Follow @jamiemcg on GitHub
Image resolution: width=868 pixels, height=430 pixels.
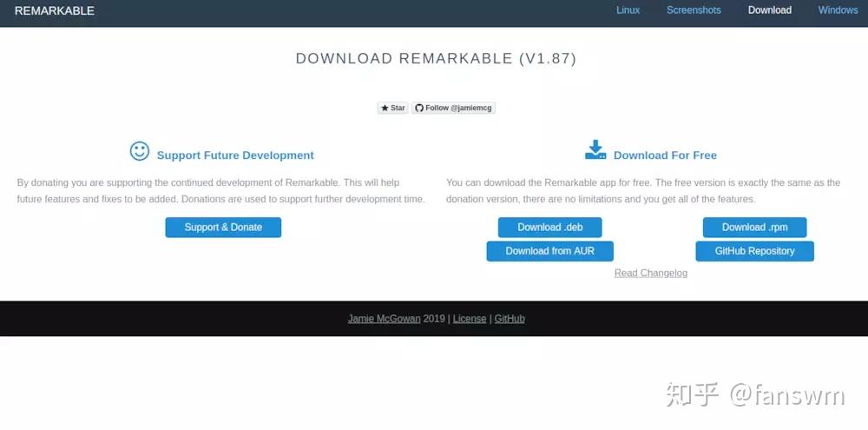tap(453, 108)
